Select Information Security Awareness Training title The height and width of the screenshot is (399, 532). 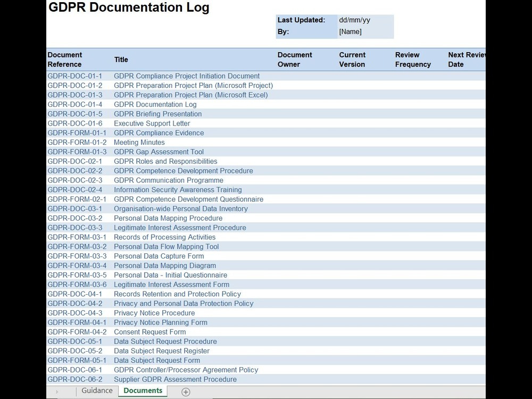tap(178, 190)
